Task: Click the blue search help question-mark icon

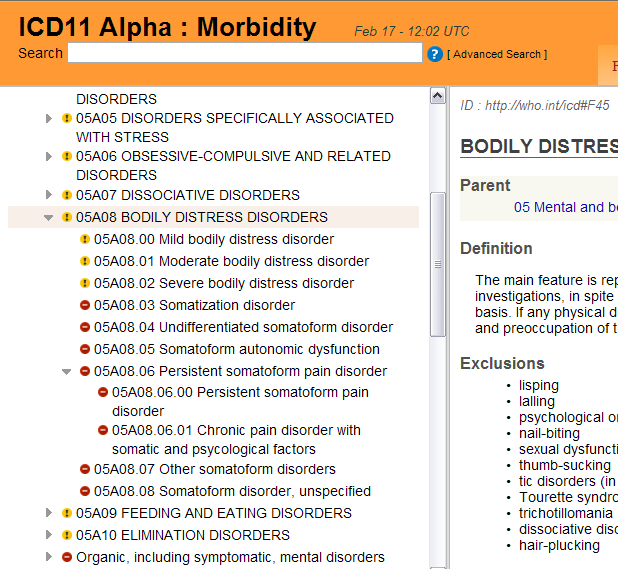Action: [x=435, y=54]
